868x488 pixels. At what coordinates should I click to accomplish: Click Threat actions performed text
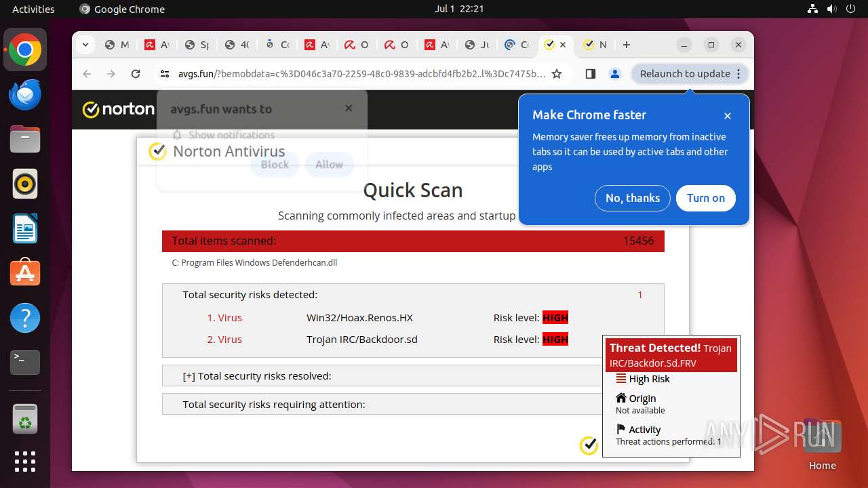(x=669, y=442)
